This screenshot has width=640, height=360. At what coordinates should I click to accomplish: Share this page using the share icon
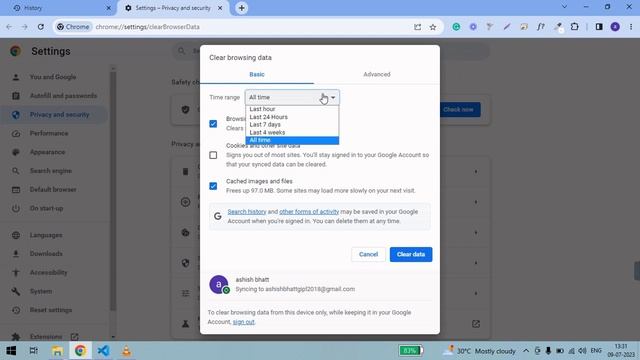point(417,27)
